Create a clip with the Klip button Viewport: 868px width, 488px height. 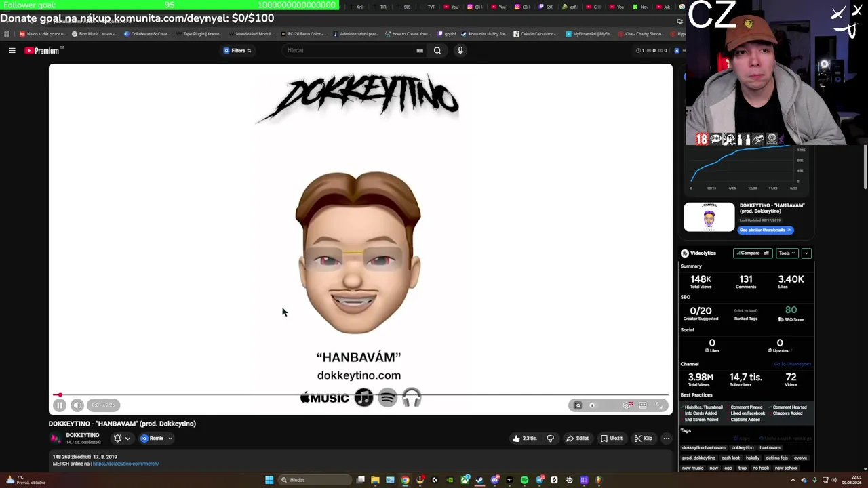(x=644, y=439)
